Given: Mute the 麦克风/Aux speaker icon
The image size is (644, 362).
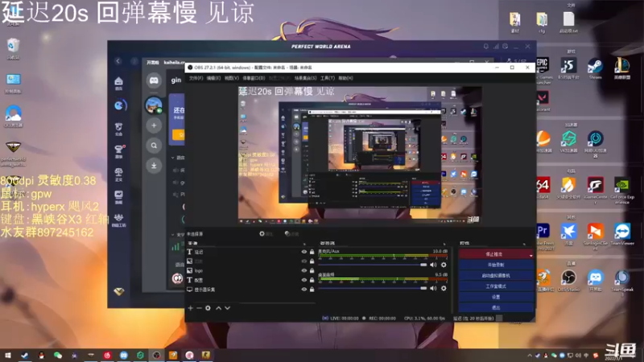Looking at the screenshot, I should [433, 265].
